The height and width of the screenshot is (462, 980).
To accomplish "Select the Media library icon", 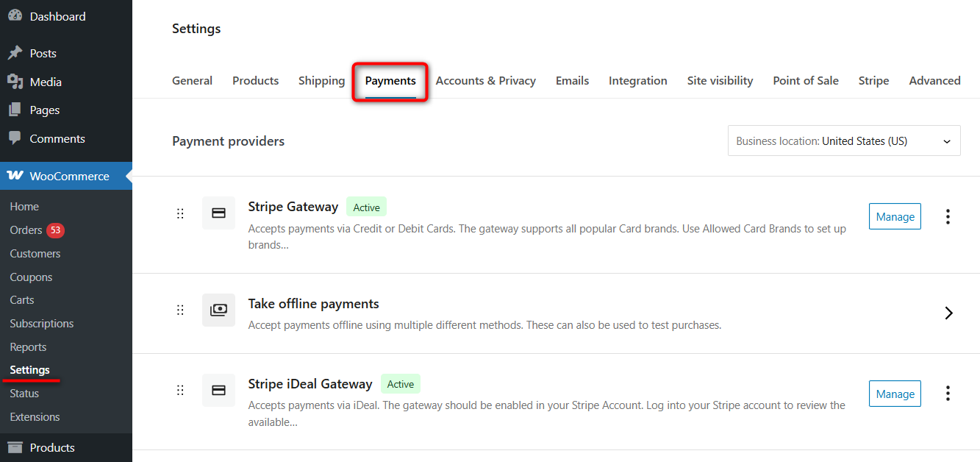I will point(15,82).
